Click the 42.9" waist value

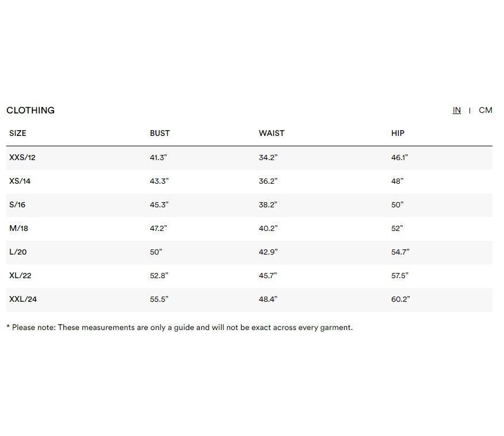pos(268,252)
